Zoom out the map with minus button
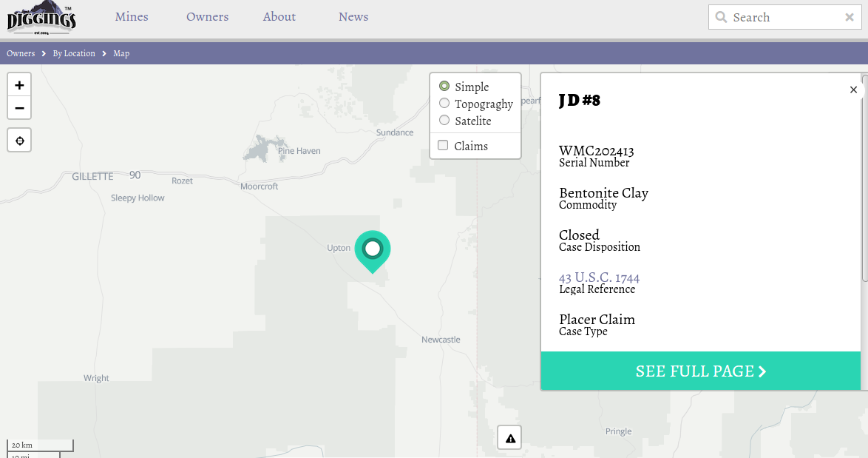 (x=19, y=108)
